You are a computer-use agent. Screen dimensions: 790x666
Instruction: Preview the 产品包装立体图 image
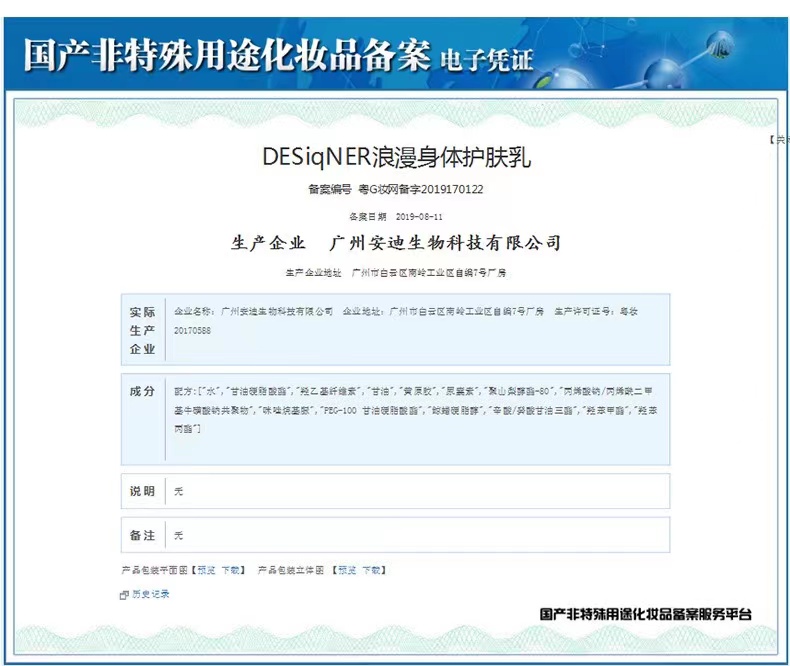tap(347, 570)
